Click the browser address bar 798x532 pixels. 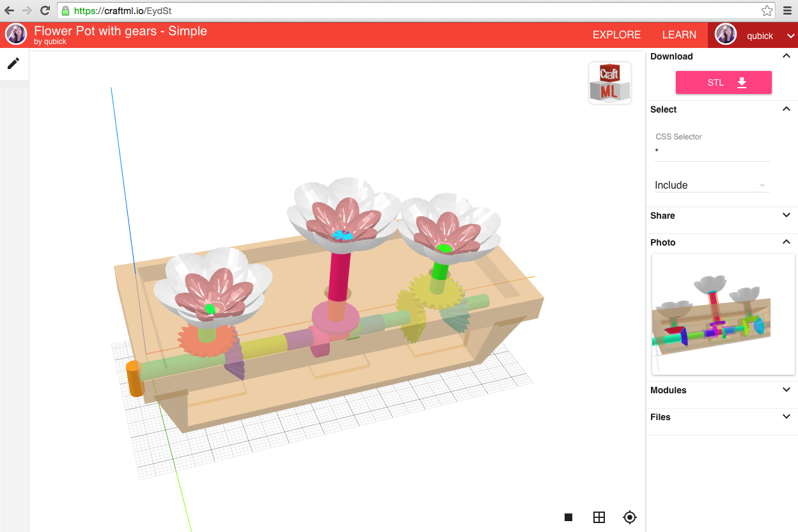coord(416,11)
